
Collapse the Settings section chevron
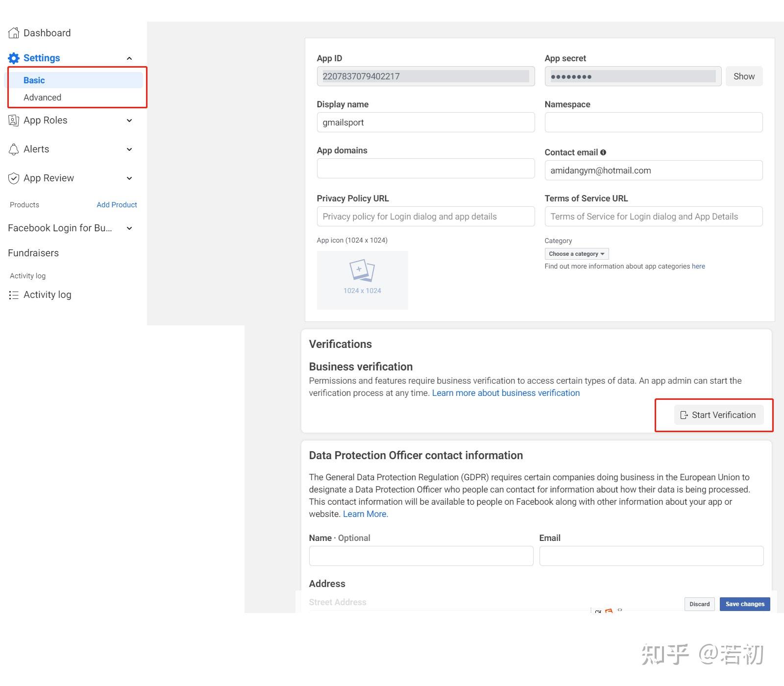(129, 58)
